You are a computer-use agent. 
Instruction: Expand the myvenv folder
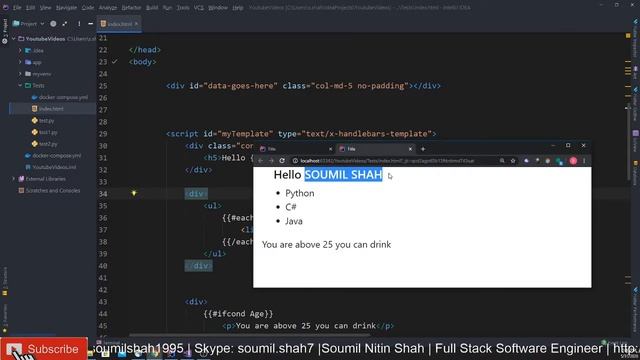point(20,74)
